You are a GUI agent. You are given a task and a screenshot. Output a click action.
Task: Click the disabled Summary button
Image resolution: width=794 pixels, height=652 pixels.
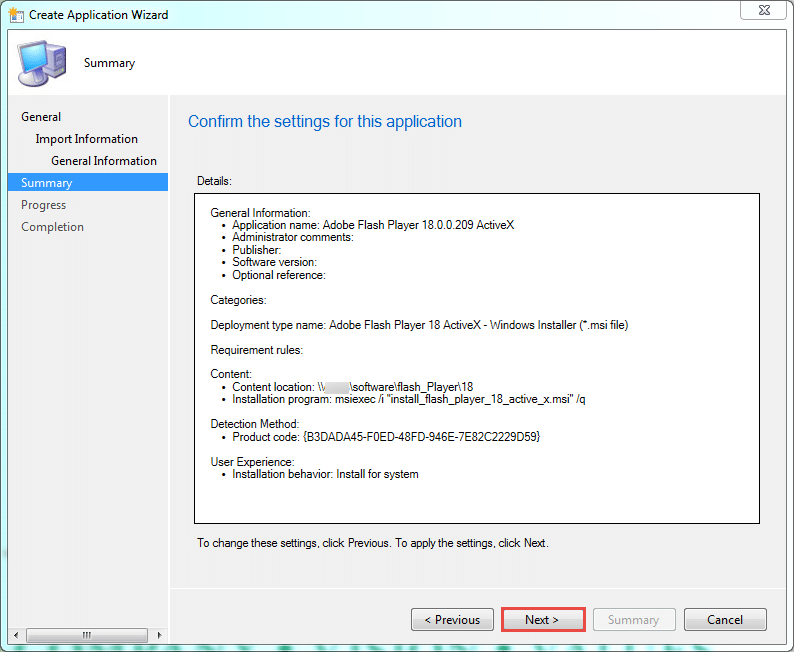point(634,620)
